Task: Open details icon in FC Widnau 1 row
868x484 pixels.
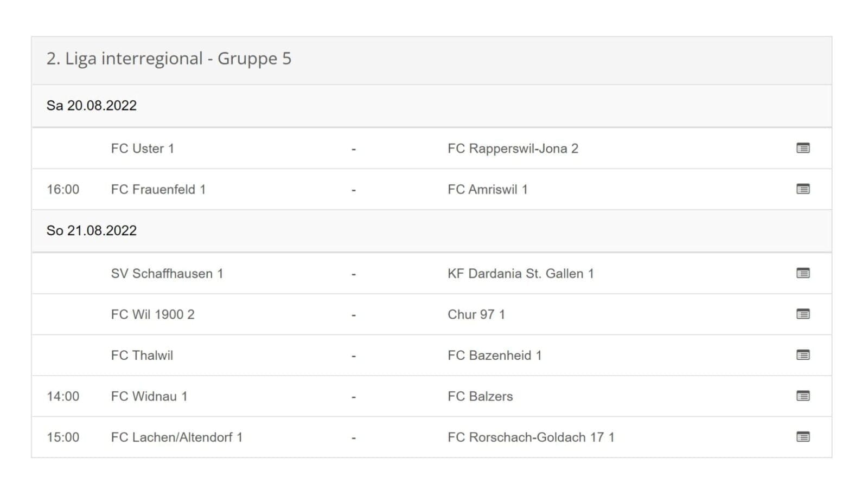Action: [x=803, y=396]
